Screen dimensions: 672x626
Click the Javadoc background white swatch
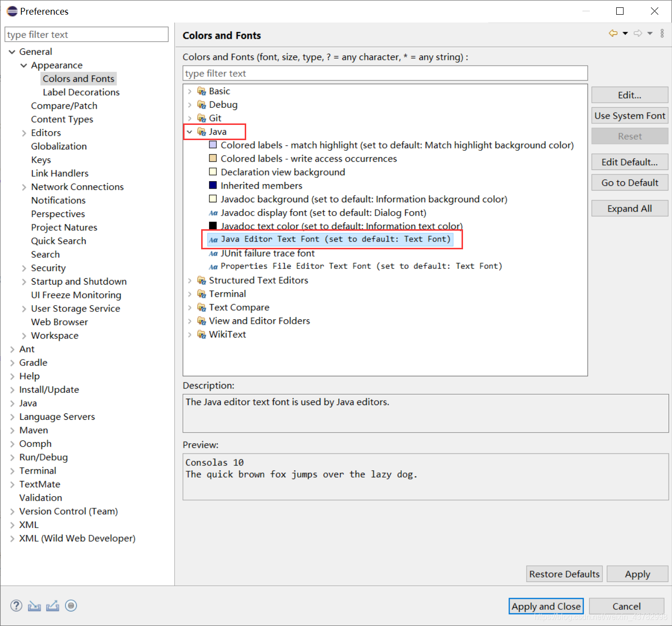coord(213,199)
